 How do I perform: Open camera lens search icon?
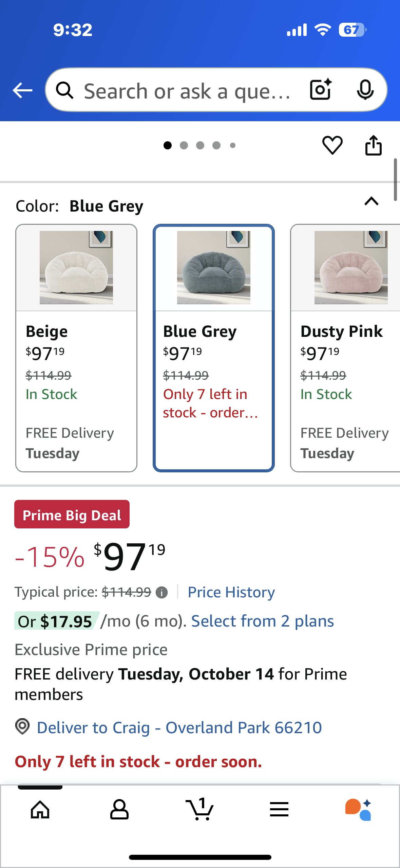coord(320,90)
